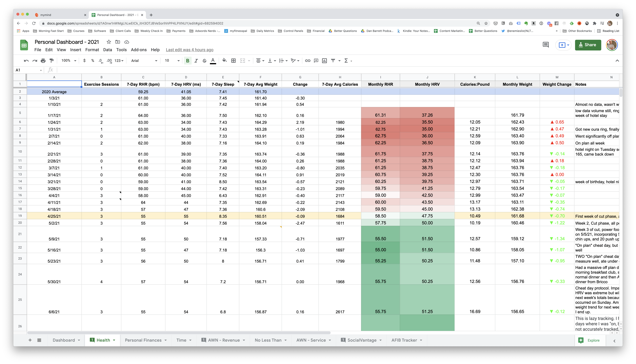Select column header '7-Day Avg Weight'
This screenshot has height=364, width=636.
coord(260,84)
